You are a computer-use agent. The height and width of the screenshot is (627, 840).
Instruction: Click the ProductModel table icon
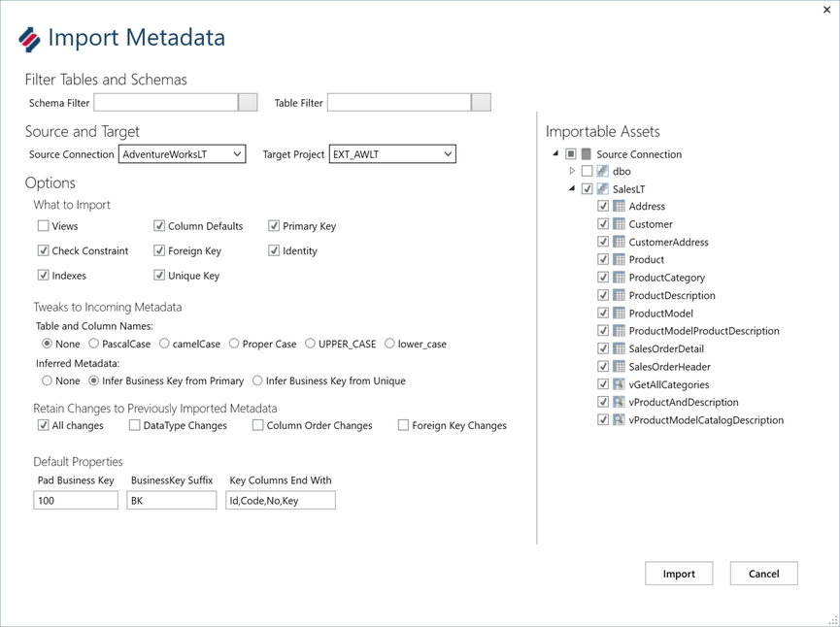point(619,313)
